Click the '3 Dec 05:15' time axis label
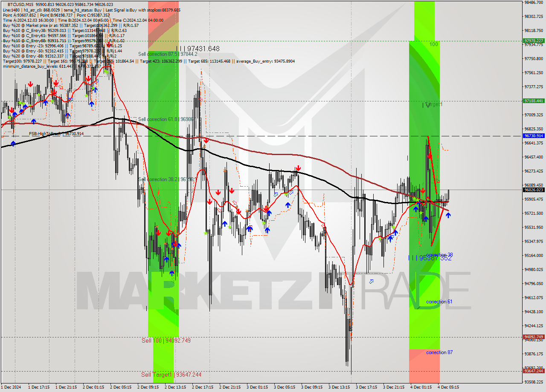 click(284, 387)
